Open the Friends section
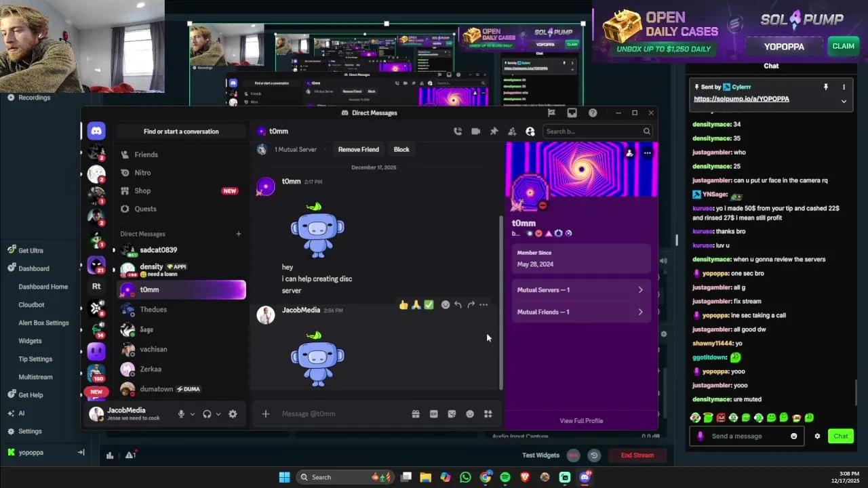The image size is (868, 488). (x=180, y=155)
